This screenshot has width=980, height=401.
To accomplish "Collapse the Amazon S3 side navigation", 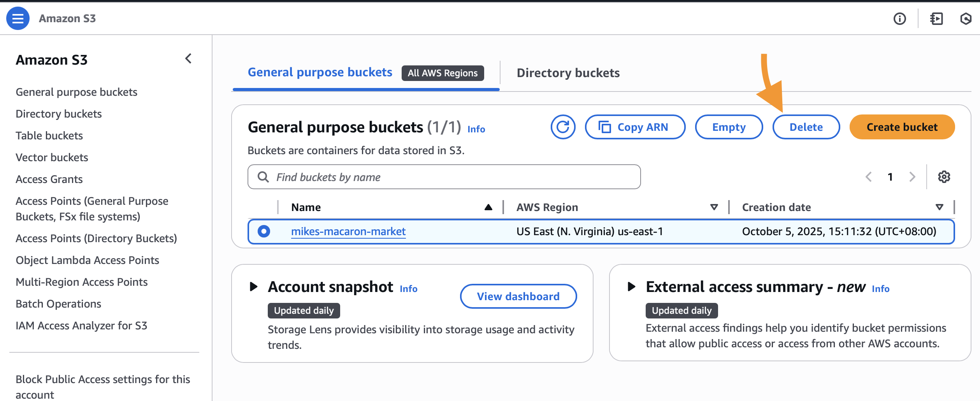I will tap(188, 59).
